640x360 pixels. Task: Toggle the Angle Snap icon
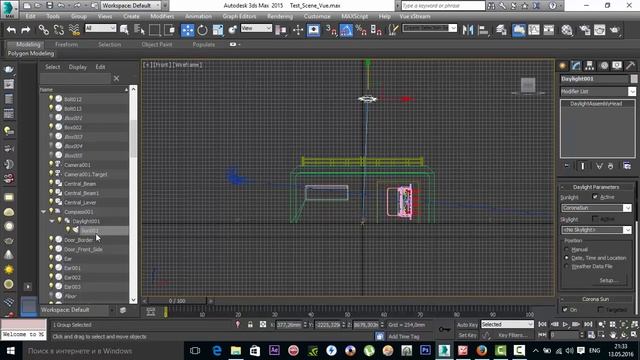pyautogui.click(x=346, y=30)
